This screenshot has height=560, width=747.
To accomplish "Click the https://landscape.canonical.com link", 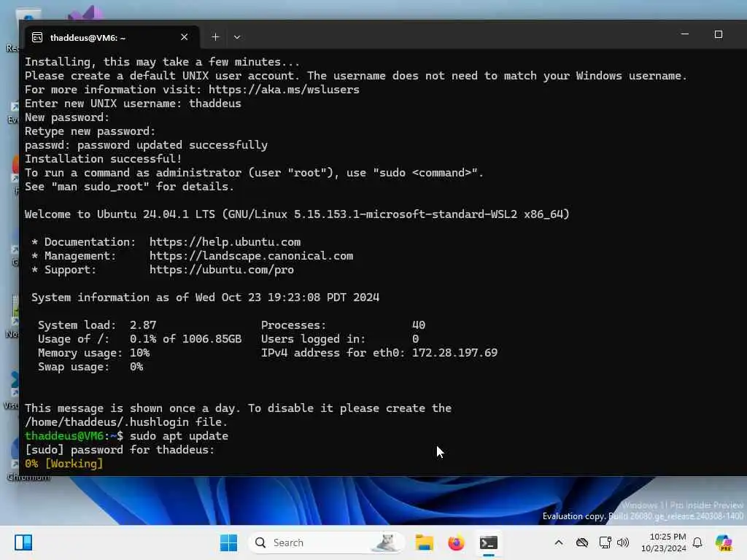I will click(251, 256).
